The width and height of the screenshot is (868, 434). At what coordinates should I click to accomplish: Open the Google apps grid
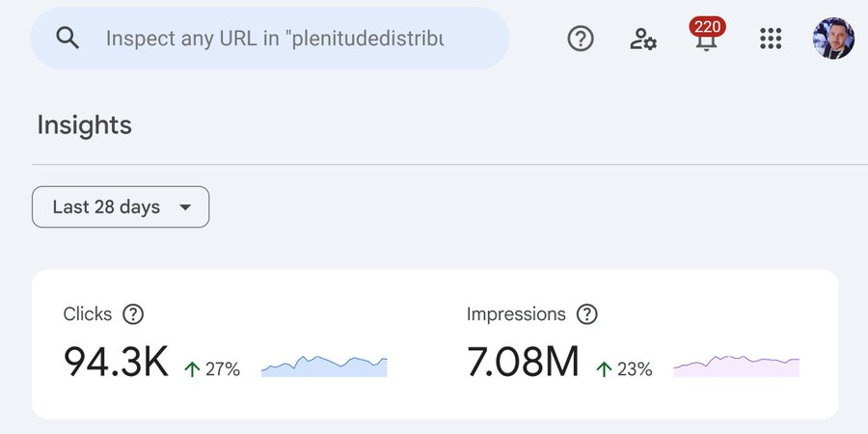[x=770, y=39]
